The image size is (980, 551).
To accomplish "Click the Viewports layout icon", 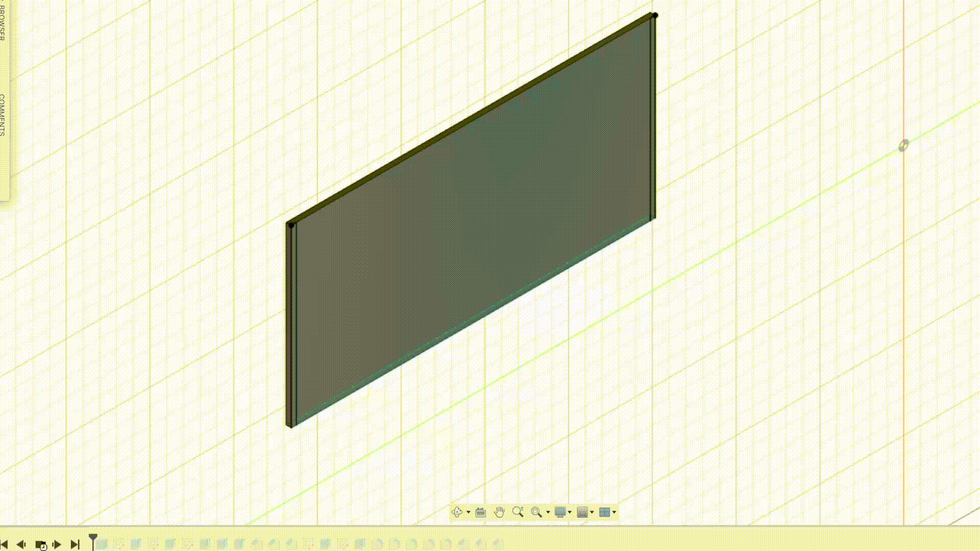I will coord(604,512).
